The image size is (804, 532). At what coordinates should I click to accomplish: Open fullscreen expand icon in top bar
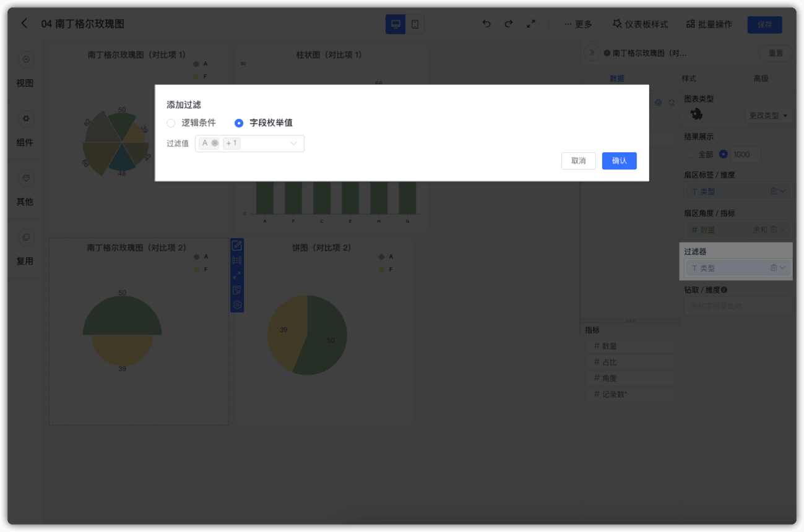click(x=530, y=24)
